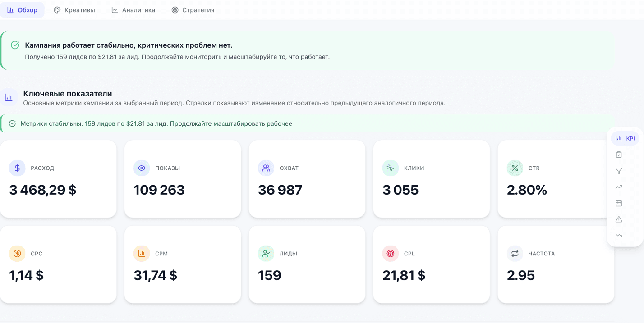Click the target icon on the CPL card

(x=390, y=254)
